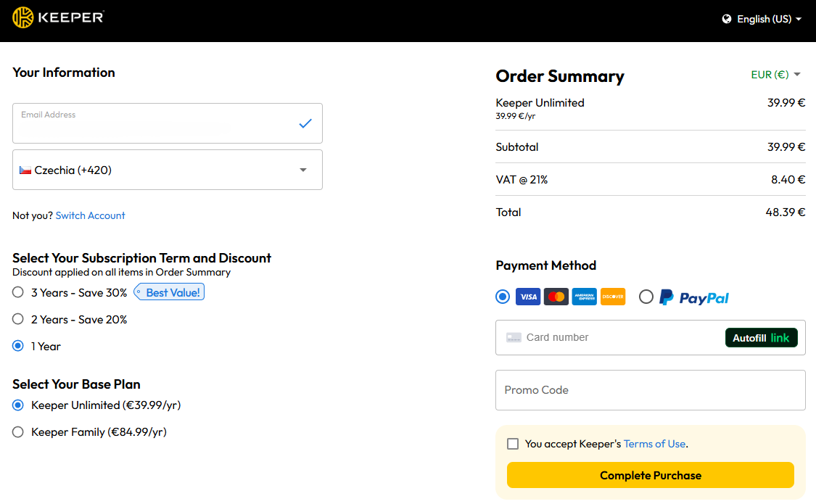This screenshot has width=816, height=504.
Task: Click the Visa card icon
Action: tap(527, 297)
